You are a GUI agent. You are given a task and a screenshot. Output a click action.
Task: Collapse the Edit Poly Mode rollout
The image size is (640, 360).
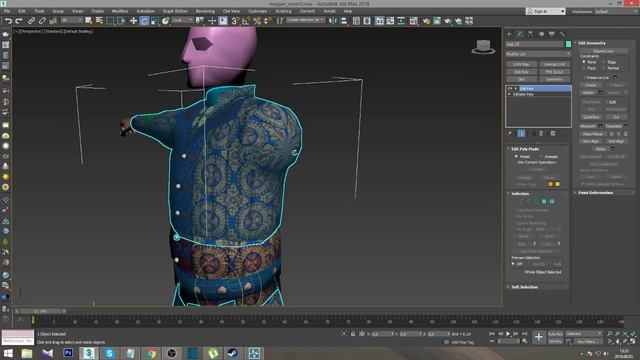tap(525, 149)
